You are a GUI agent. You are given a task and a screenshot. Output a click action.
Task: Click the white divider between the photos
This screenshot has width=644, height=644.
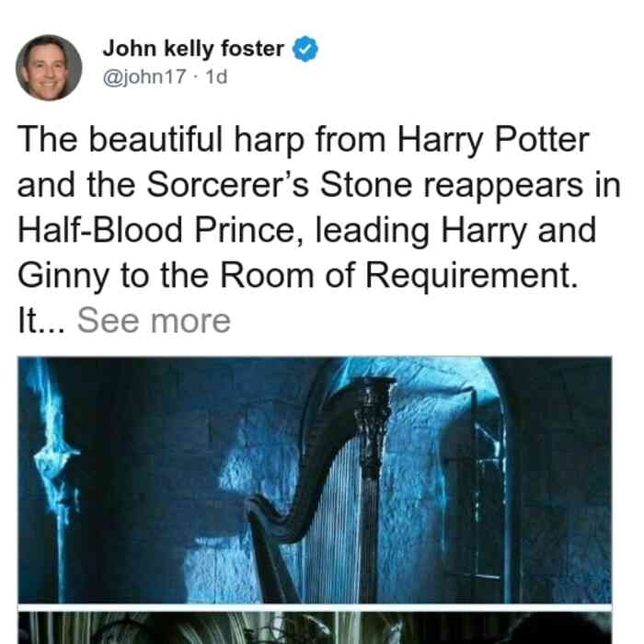(315, 607)
